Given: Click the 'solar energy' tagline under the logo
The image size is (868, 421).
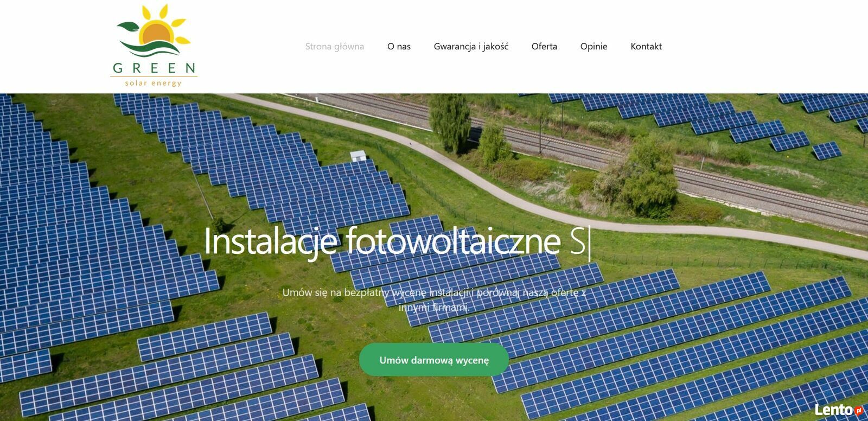Looking at the screenshot, I should point(154,83).
